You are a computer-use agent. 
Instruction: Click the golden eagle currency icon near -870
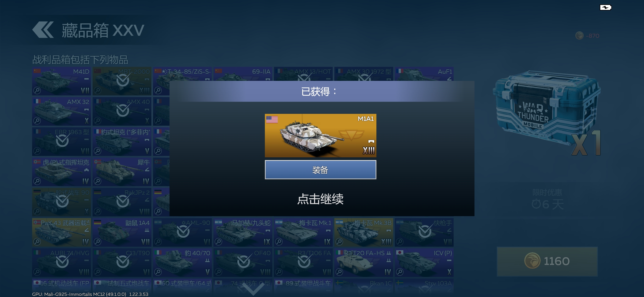click(x=579, y=36)
